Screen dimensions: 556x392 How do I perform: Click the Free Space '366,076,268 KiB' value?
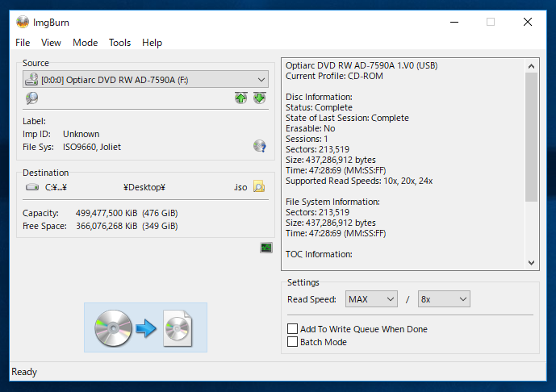click(107, 226)
